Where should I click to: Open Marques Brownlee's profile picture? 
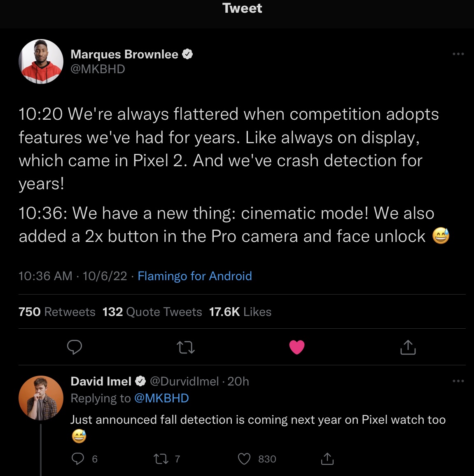point(41,62)
